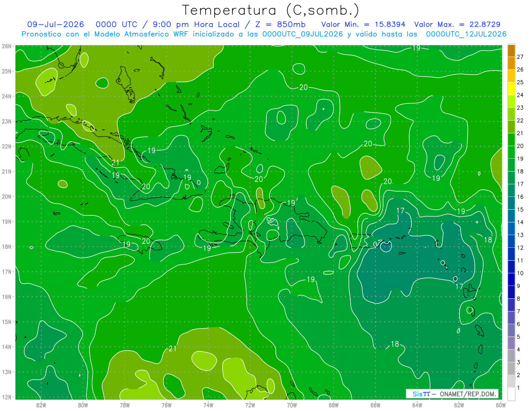Click the color scale value 22
Screen dimensions: 532x411
pos(520,120)
